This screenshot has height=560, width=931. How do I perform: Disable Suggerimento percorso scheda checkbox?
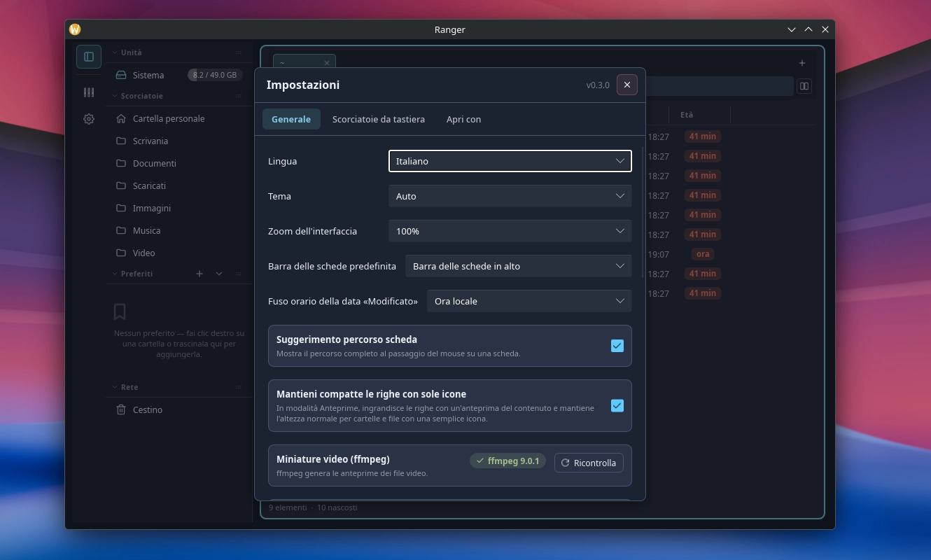pos(617,346)
